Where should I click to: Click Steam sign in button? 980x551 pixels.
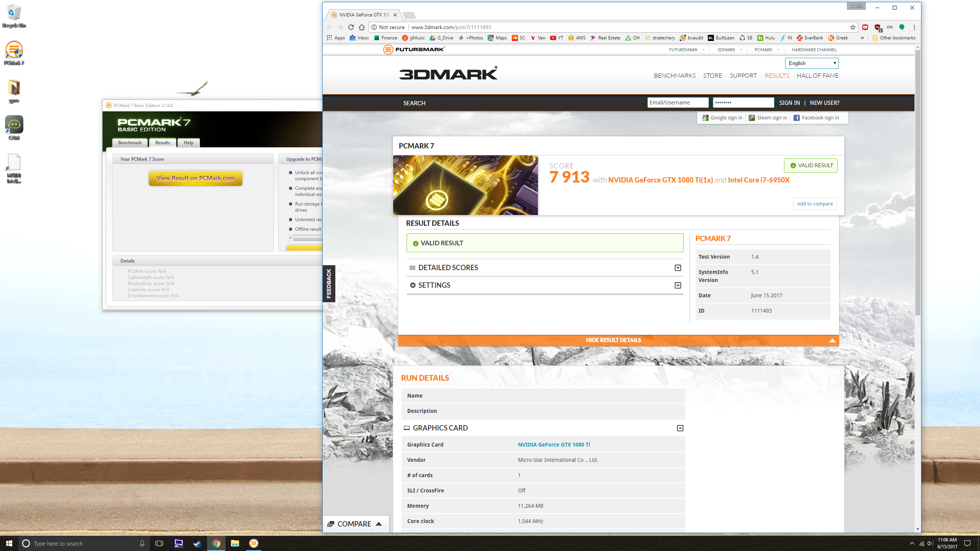pos(768,118)
